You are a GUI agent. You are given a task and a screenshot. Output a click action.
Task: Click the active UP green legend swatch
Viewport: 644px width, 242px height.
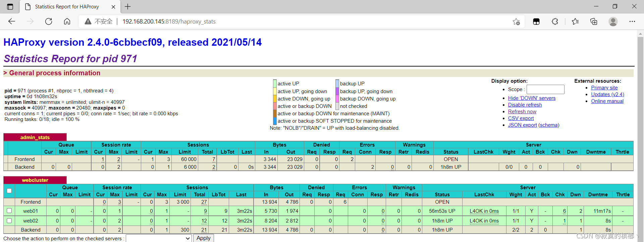pyautogui.click(x=275, y=84)
